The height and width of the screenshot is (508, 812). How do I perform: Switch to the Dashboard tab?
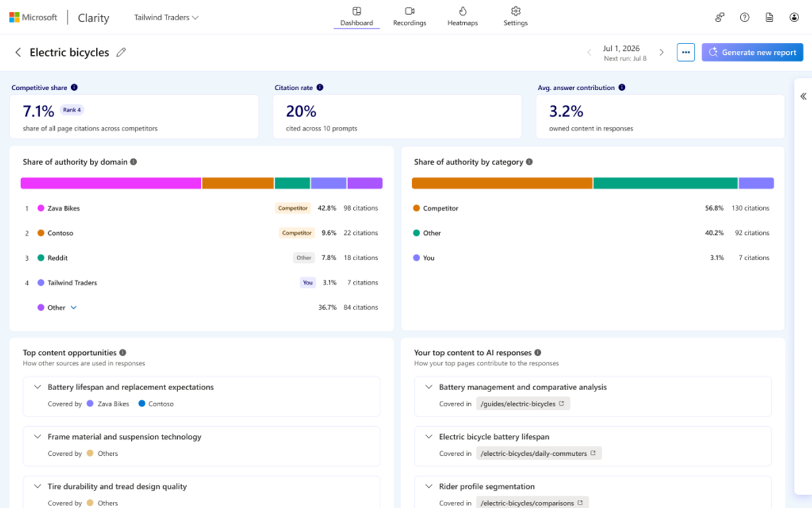pyautogui.click(x=357, y=17)
